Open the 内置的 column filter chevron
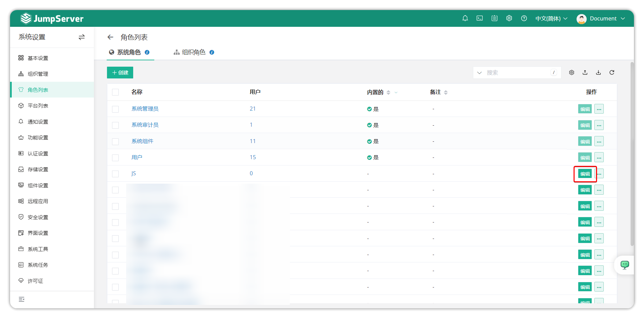This screenshot has width=644, height=315. pyautogui.click(x=396, y=92)
